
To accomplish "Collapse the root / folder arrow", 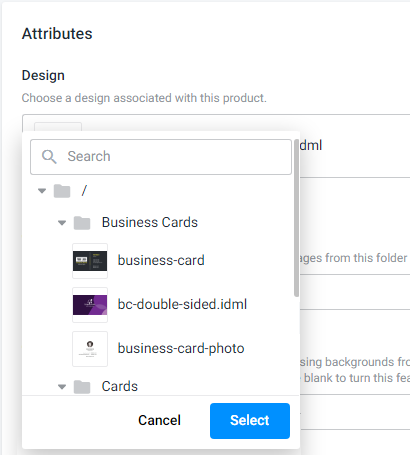I will [42, 191].
